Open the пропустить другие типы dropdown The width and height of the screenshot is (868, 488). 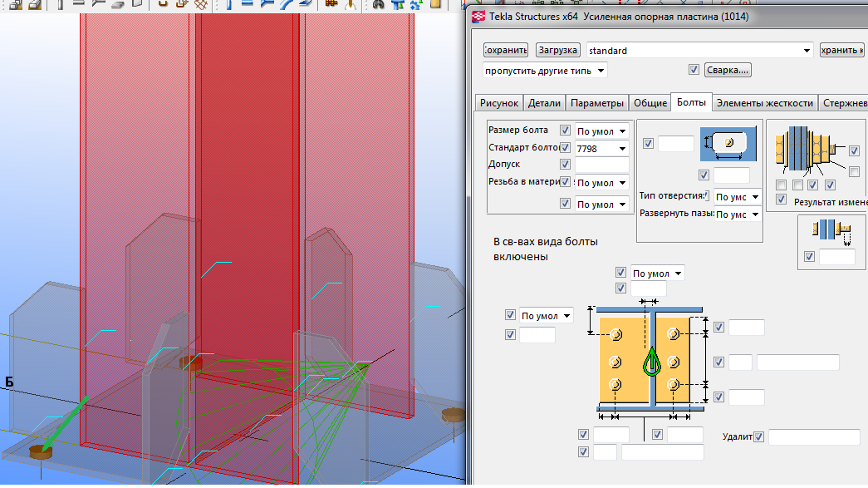(545, 71)
